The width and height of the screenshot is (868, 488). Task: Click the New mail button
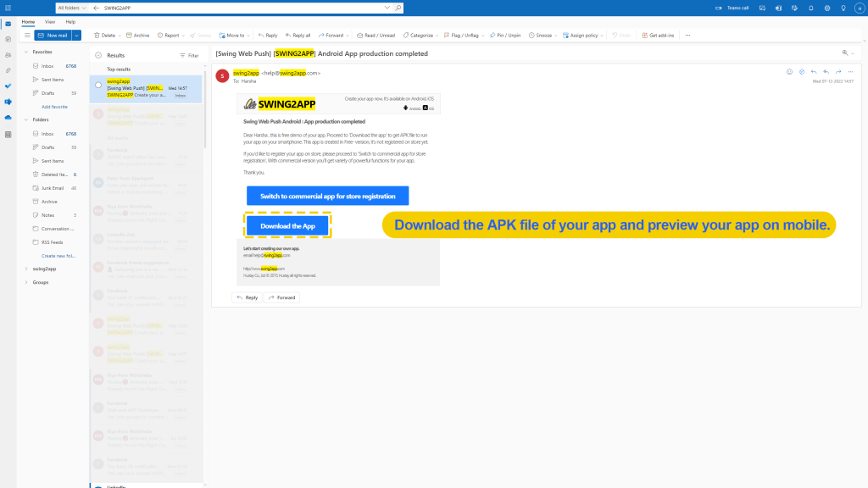coord(53,36)
